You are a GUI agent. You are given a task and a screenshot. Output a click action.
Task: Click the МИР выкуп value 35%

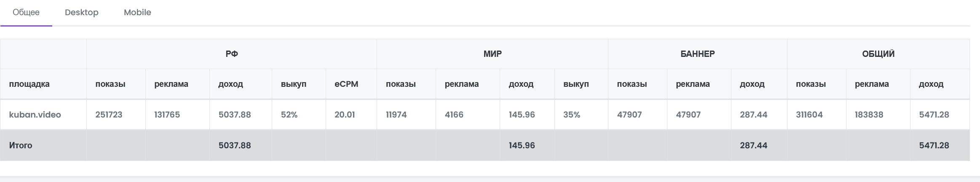(572, 115)
